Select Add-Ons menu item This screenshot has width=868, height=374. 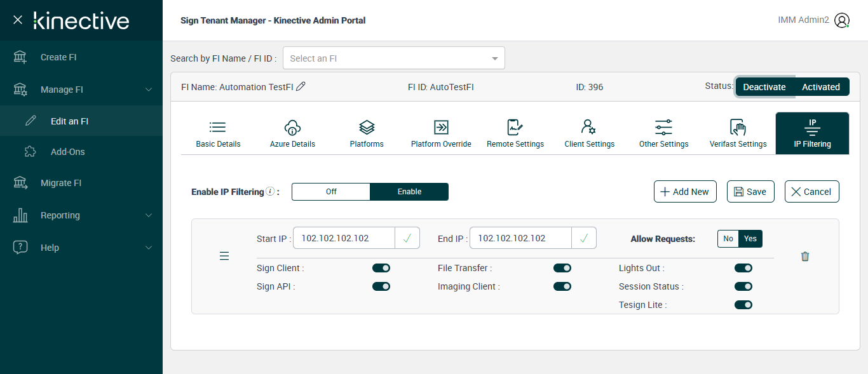tap(81, 152)
